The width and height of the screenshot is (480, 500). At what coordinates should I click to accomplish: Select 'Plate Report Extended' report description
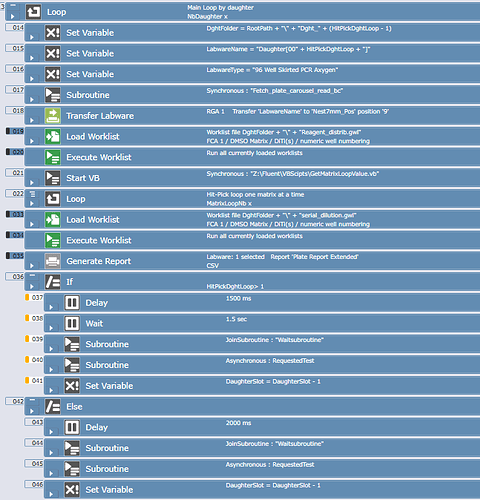[314, 257]
